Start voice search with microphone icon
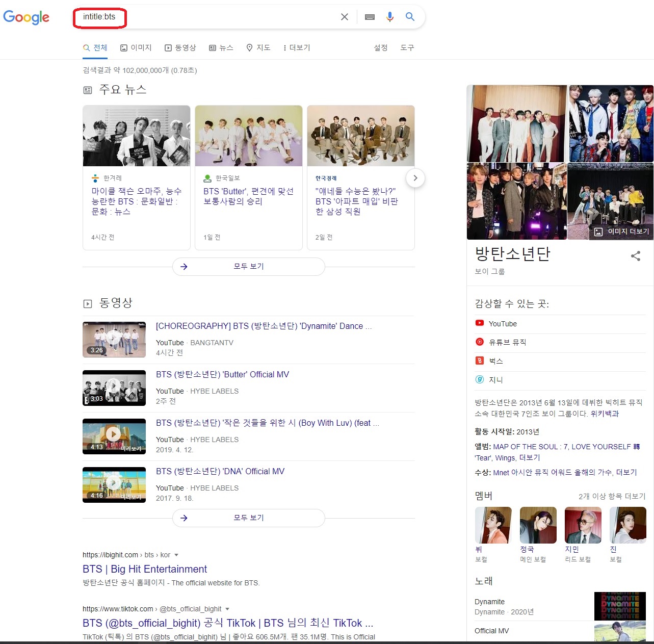 pos(390,17)
